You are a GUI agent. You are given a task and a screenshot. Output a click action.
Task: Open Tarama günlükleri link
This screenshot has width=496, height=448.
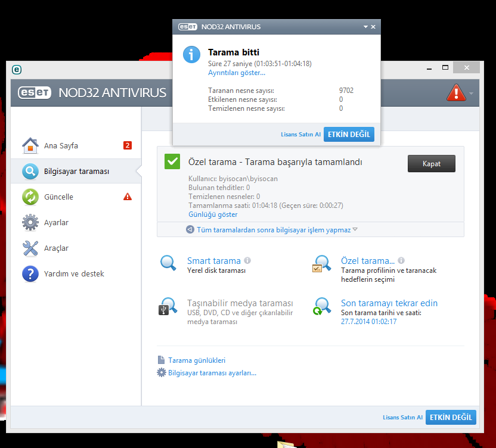point(197,360)
